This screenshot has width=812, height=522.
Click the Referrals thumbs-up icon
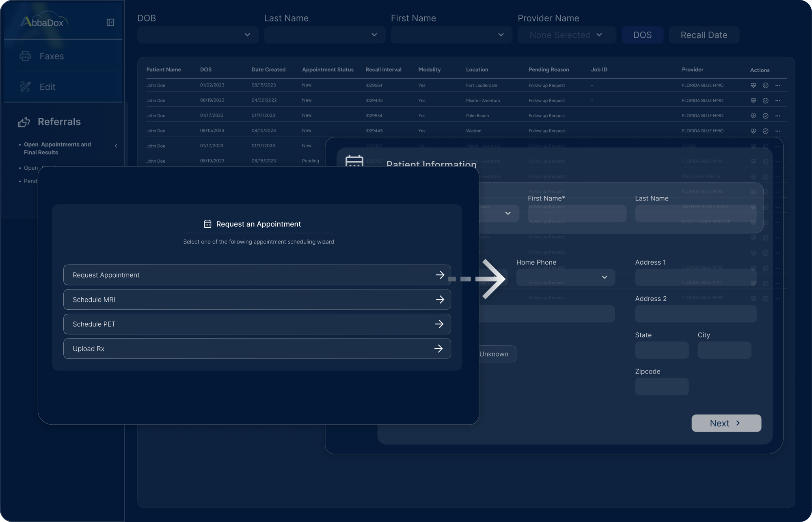[24, 122]
